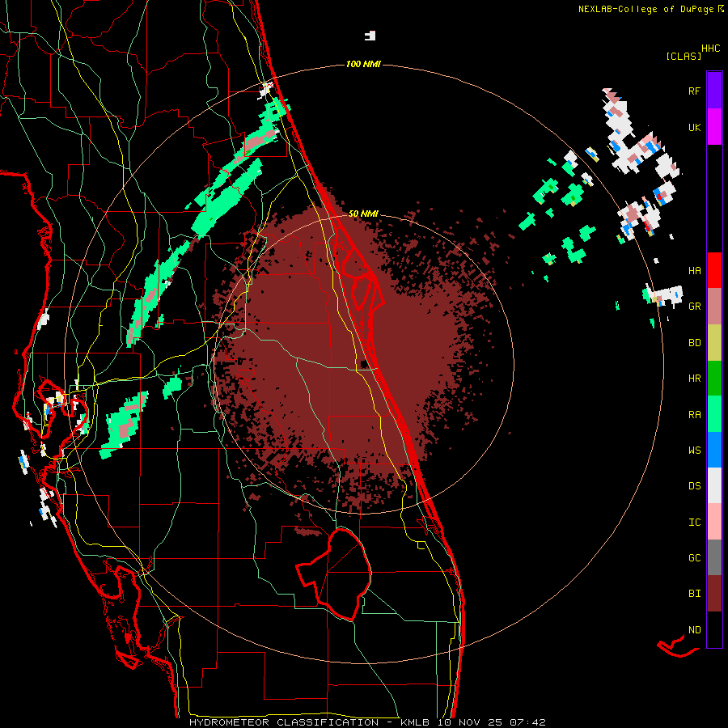
Task: Select the pink IC legend color swatch
Action: (x=714, y=522)
